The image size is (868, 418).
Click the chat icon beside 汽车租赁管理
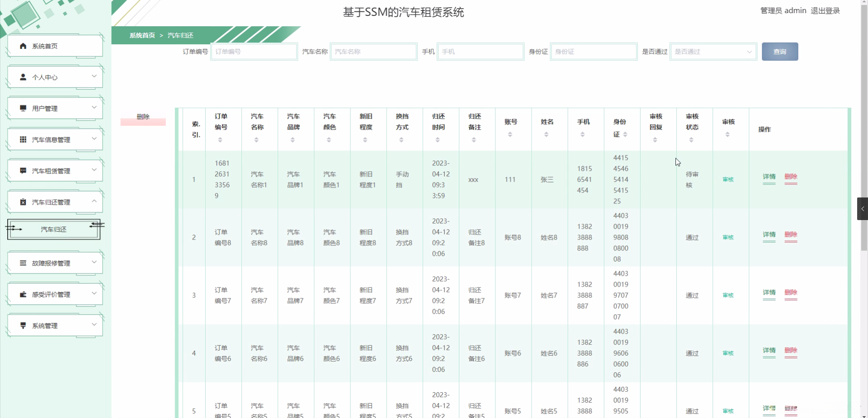pyautogui.click(x=23, y=171)
